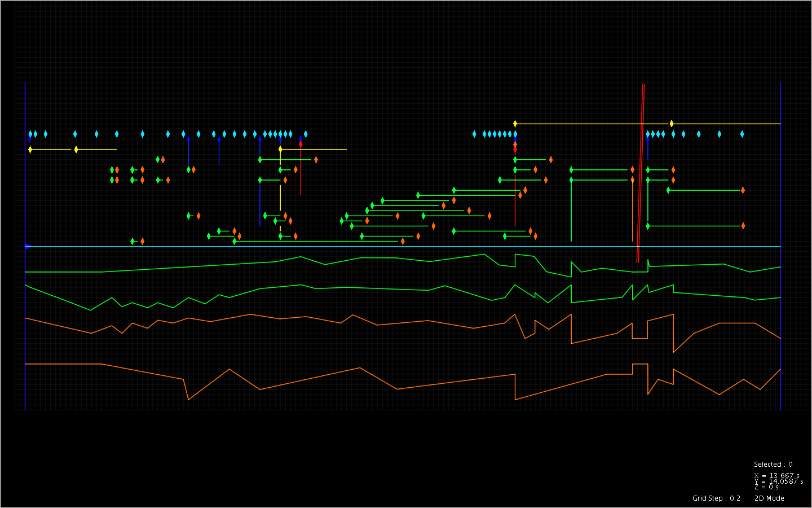Click the Grid Step : 0.2 label
This screenshot has height=508, width=812.
click(x=716, y=498)
